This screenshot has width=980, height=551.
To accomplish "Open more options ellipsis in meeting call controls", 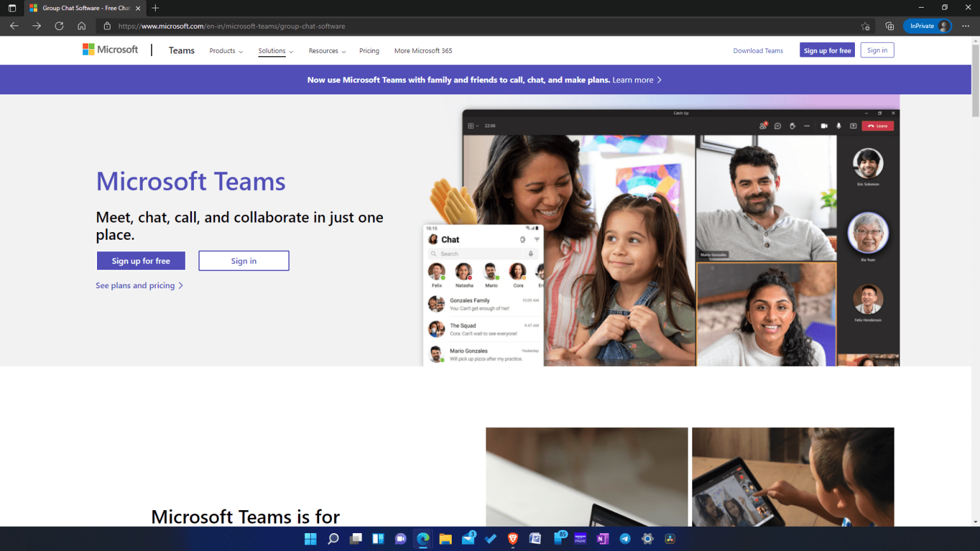I will pos(807,126).
